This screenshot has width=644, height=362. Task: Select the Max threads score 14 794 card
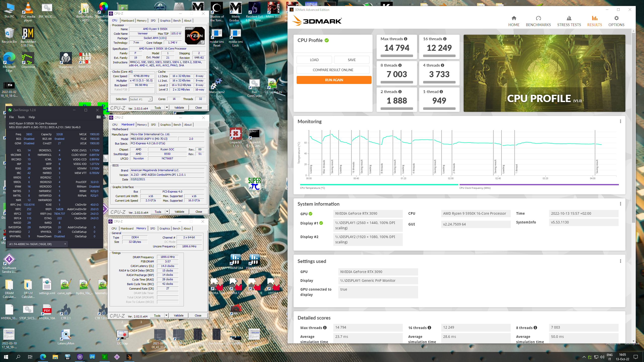(x=397, y=47)
